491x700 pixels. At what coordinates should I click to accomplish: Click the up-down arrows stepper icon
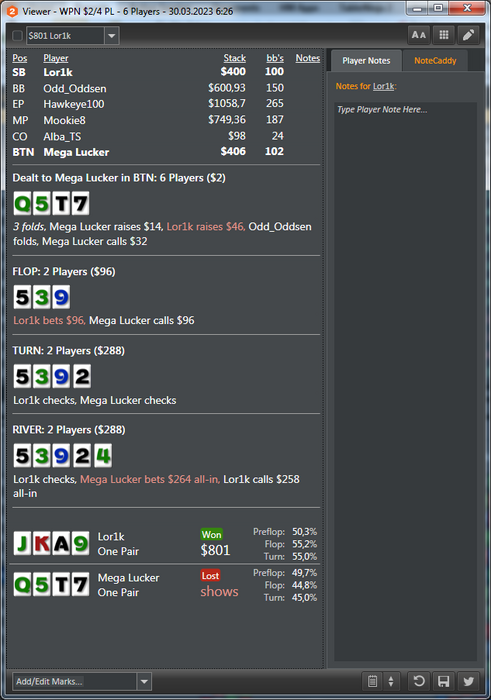(x=391, y=681)
